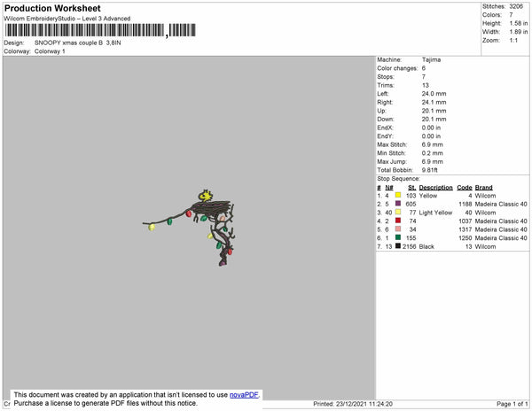Click code '1037' in stop 4 row
Viewport: 532px width, 411px height.
[465, 221]
